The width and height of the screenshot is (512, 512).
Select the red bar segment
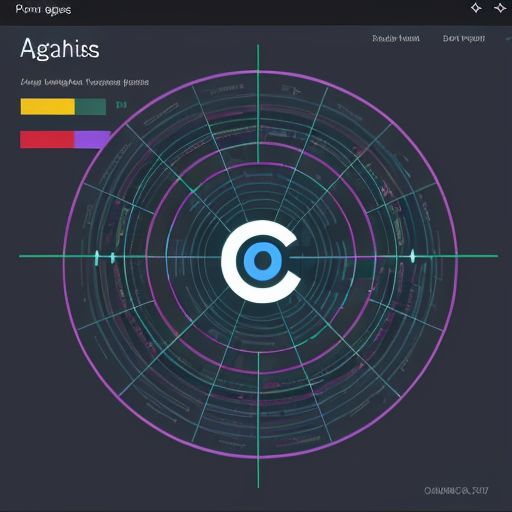point(47,139)
